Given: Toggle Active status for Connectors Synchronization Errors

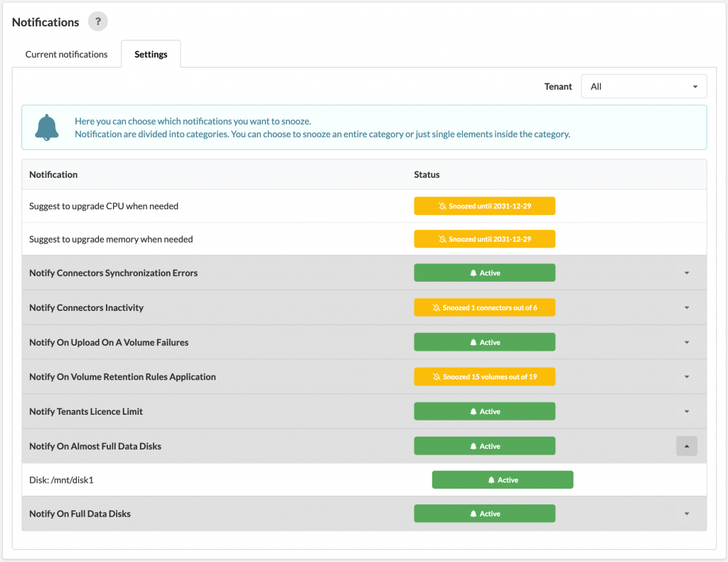Looking at the screenshot, I should tap(484, 272).
